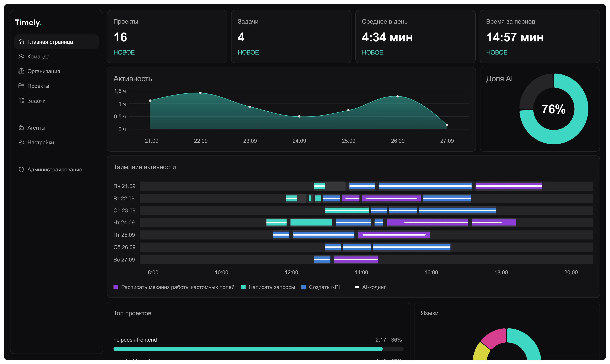The image size is (610, 364).
Task: Click the robot icon beside Агенты
Action: 21,128
